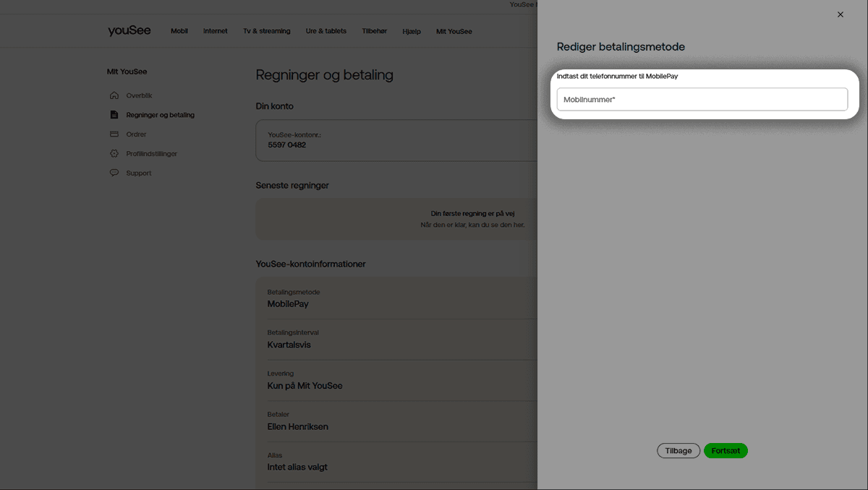Image resolution: width=868 pixels, height=490 pixels.
Task: Click the Tilbehør link
Action: (x=373, y=31)
